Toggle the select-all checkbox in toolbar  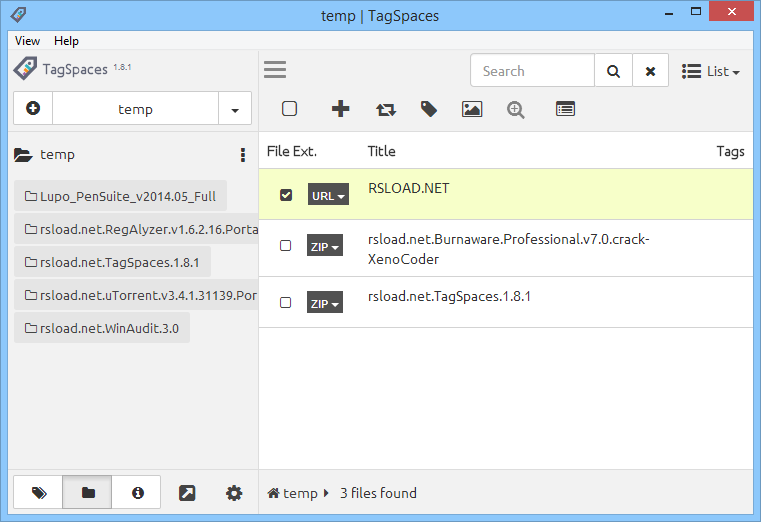[x=289, y=109]
